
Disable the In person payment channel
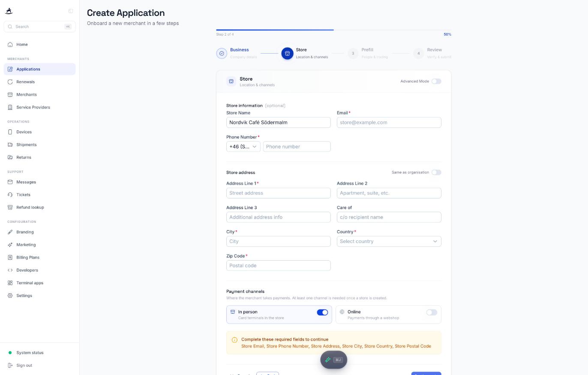pos(322,312)
